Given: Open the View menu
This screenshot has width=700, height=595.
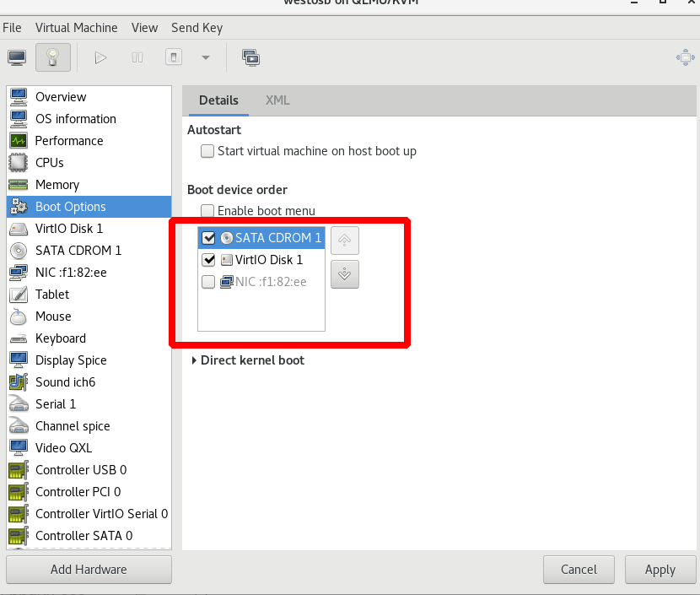Looking at the screenshot, I should coord(145,28).
